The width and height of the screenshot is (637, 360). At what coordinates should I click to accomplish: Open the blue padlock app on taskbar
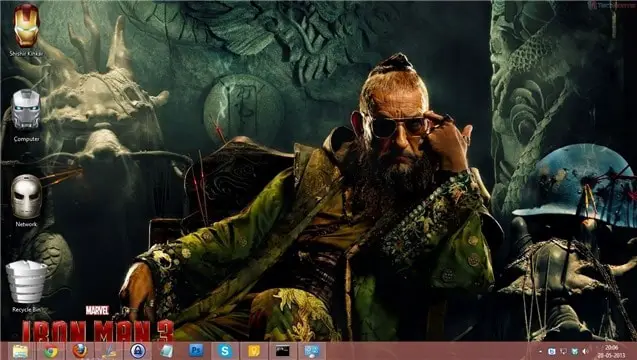138,351
